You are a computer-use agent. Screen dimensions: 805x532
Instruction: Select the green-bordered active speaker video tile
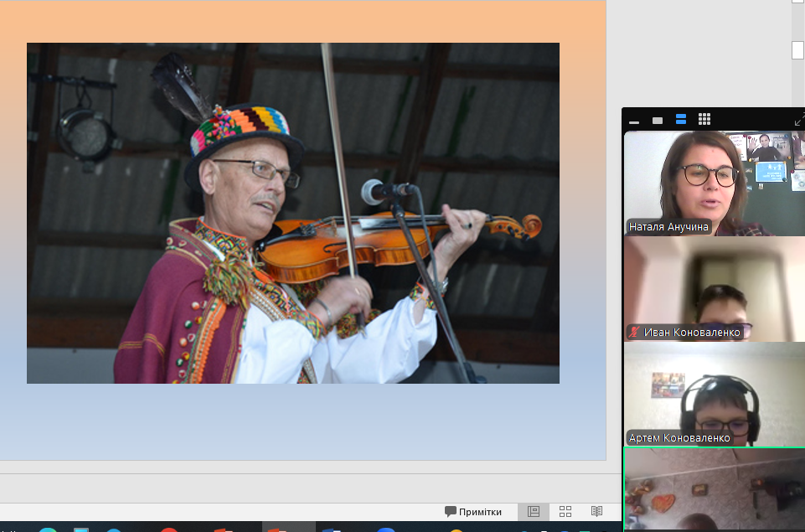tap(715, 489)
